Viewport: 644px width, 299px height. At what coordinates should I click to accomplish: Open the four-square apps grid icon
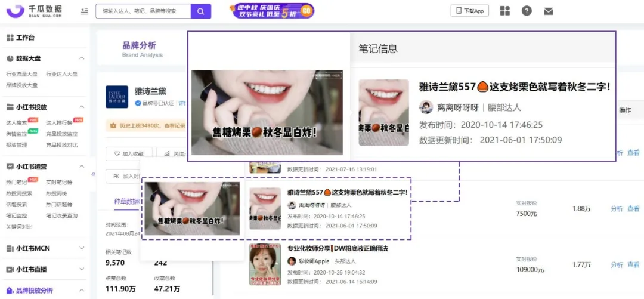click(505, 11)
